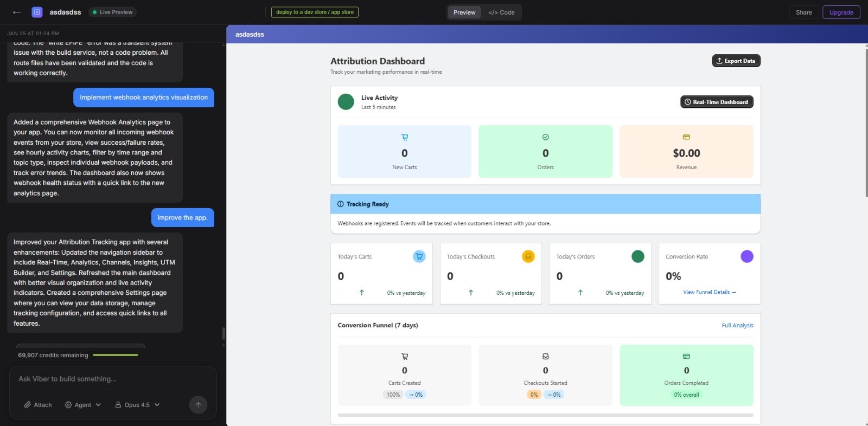Viewport: 868px width, 426px height.
Task: Click the Upgrade button
Action: tap(841, 12)
